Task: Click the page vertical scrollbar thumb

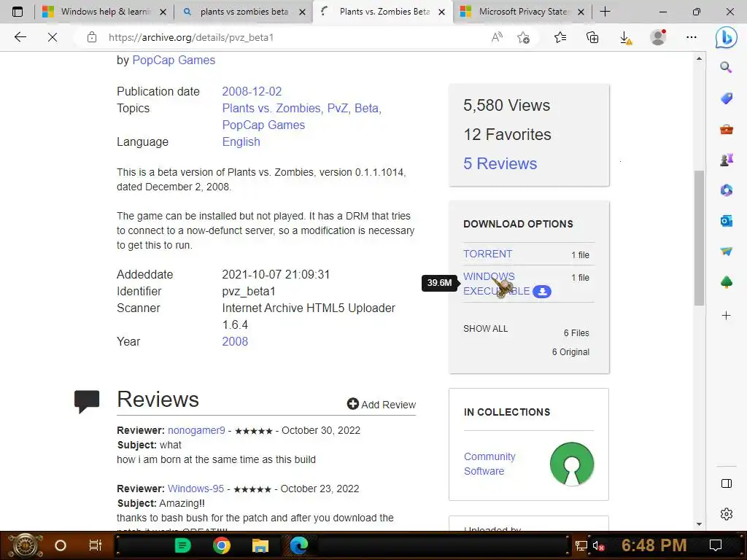Action: coord(699,237)
